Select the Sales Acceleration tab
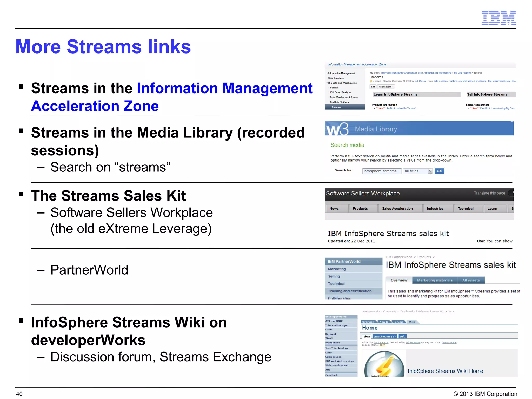The image size is (532, 399). 400,208
